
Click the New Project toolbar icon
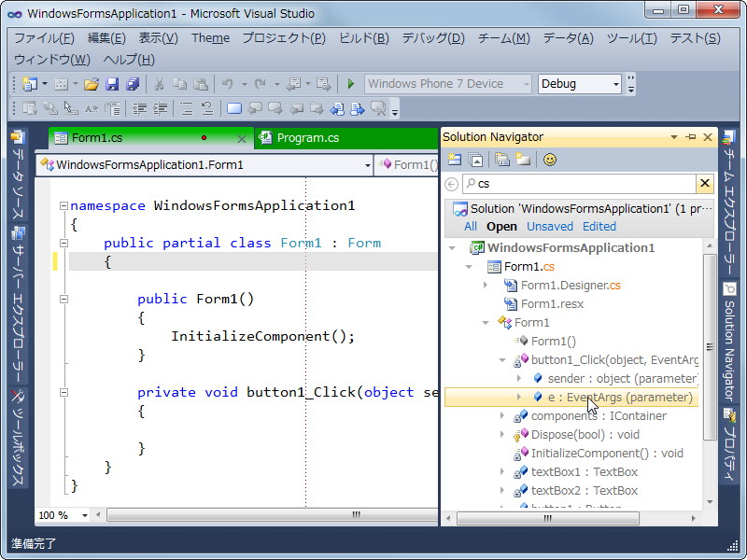click(x=30, y=84)
